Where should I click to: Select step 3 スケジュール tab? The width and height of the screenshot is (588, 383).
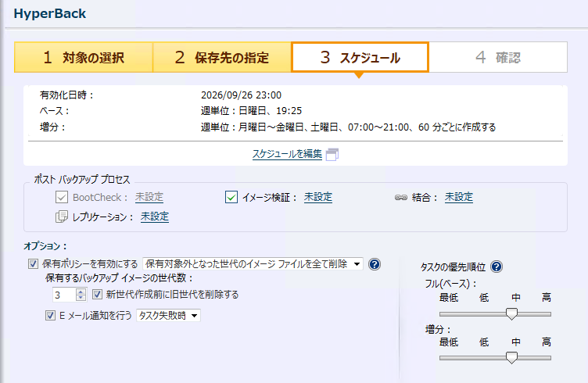point(360,57)
